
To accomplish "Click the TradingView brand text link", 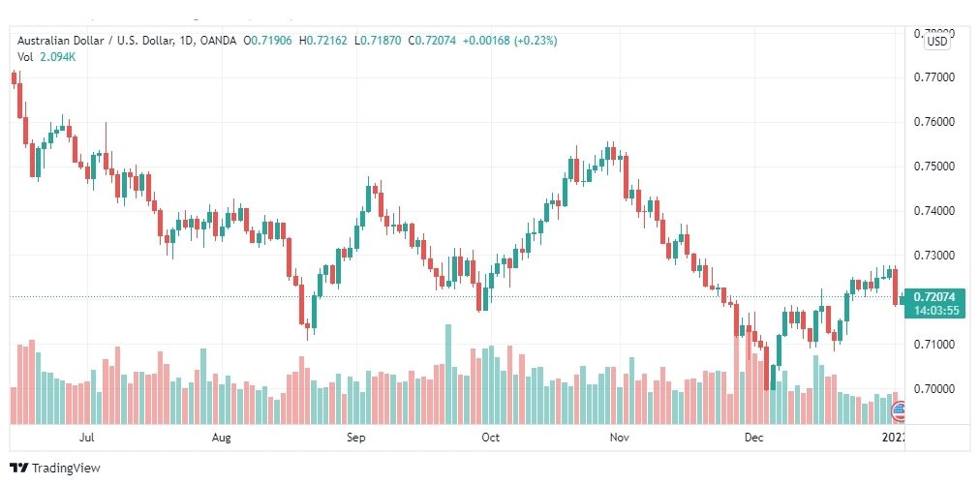I will click(x=66, y=468).
